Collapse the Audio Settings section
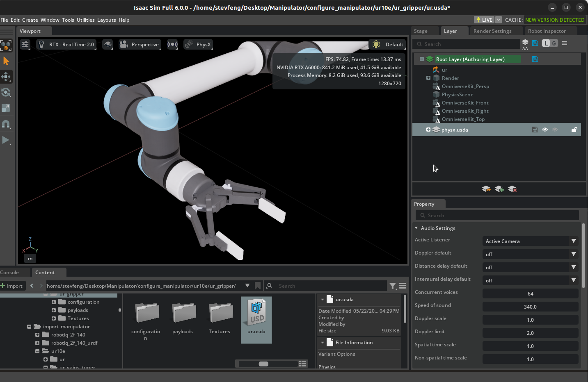The height and width of the screenshot is (382, 588). 416,228
